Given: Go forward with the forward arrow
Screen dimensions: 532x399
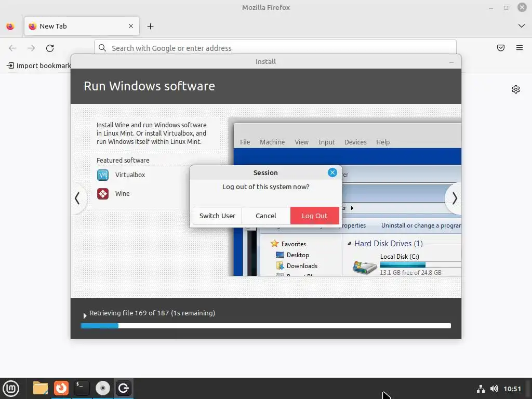Looking at the screenshot, I should point(31,48).
